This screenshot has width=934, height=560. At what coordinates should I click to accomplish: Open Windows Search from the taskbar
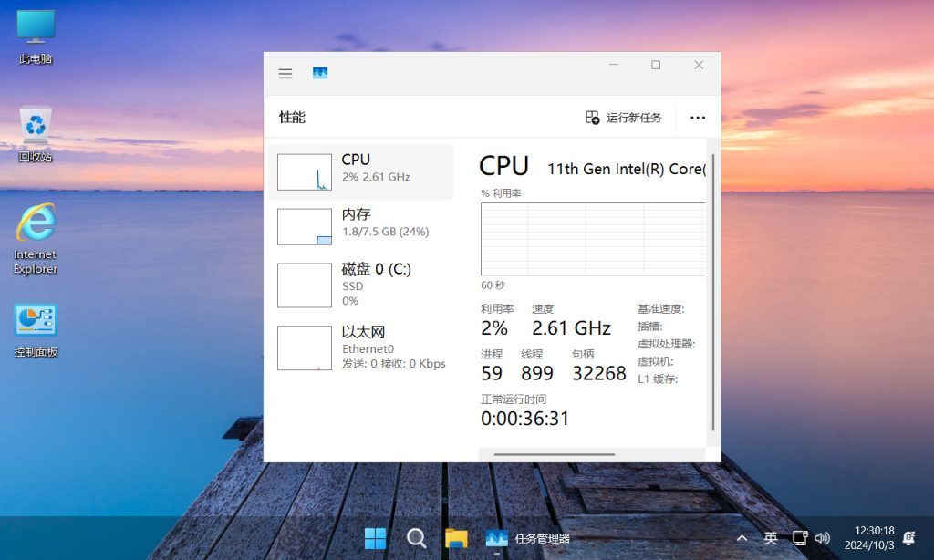click(x=416, y=538)
